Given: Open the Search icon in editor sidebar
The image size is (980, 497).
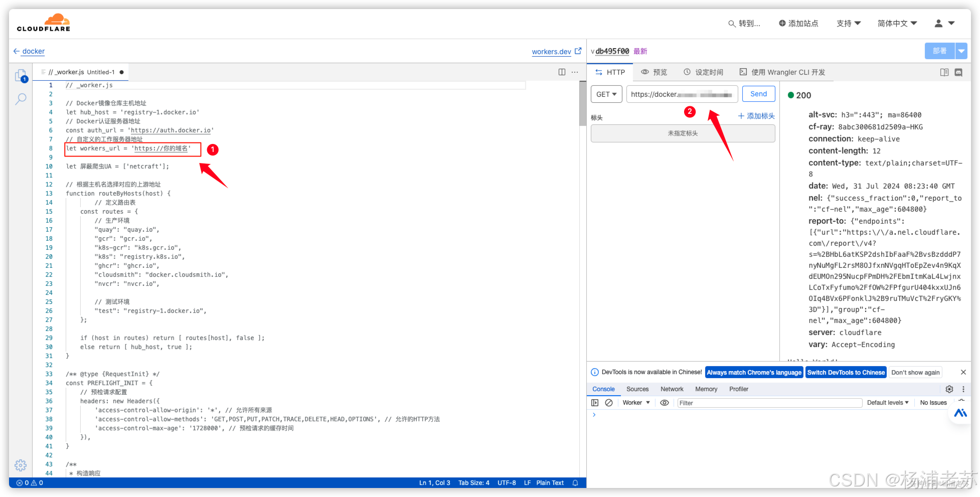Looking at the screenshot, I should (21, 99).
